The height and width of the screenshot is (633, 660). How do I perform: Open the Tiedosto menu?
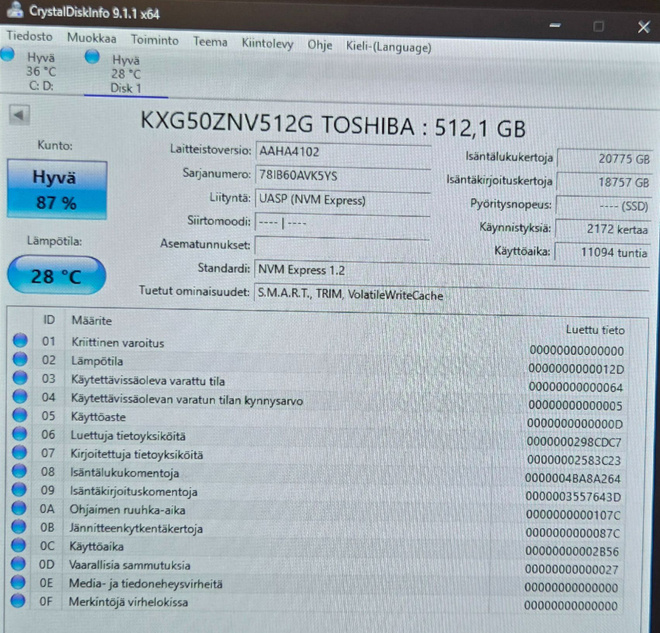coord(29,37)
